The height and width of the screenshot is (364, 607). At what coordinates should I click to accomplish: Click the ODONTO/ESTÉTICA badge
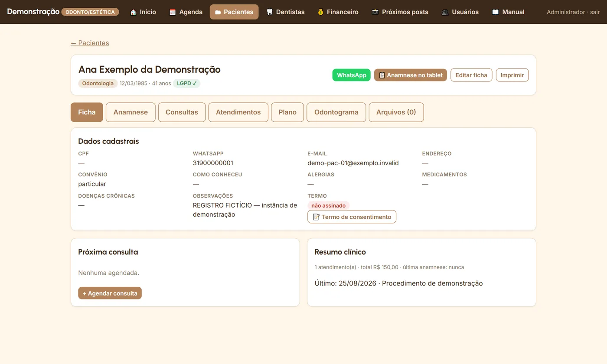click(90, 12)
